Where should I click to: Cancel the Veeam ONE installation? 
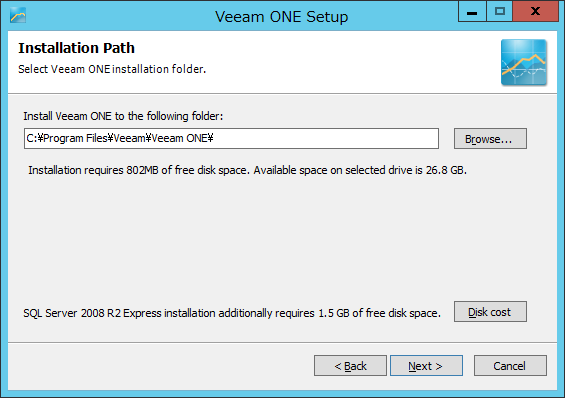(x=510, y=366)
